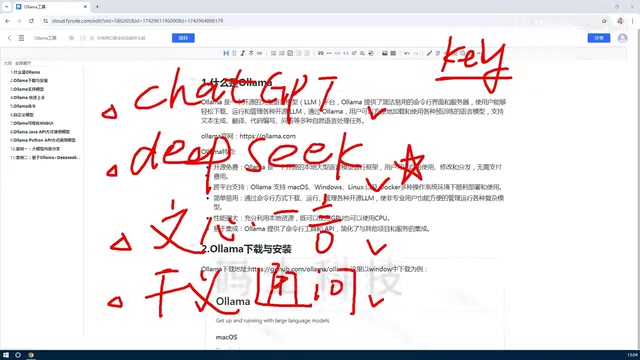The height and width of the screenshot is (360, 640).
Task: Select the pen drawing tool icon
Action: pos(429,53)
